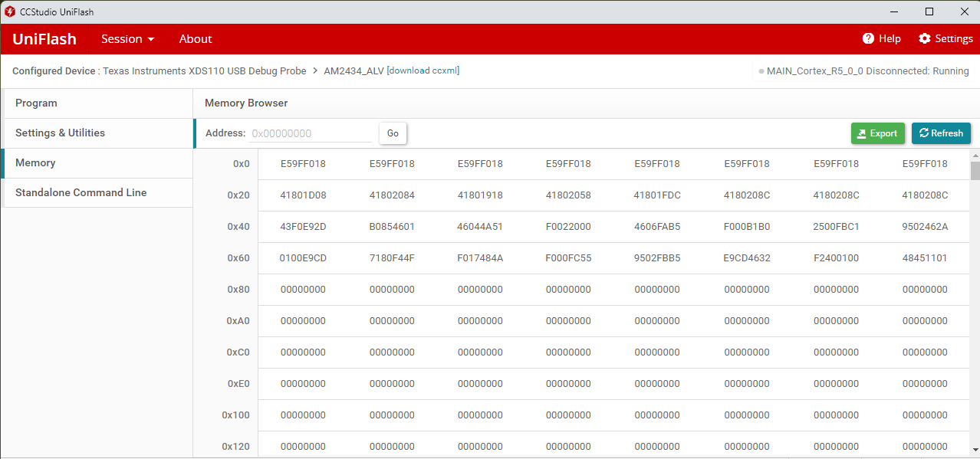
Task: Click cell value 41801918
Action: coord(480,195)
